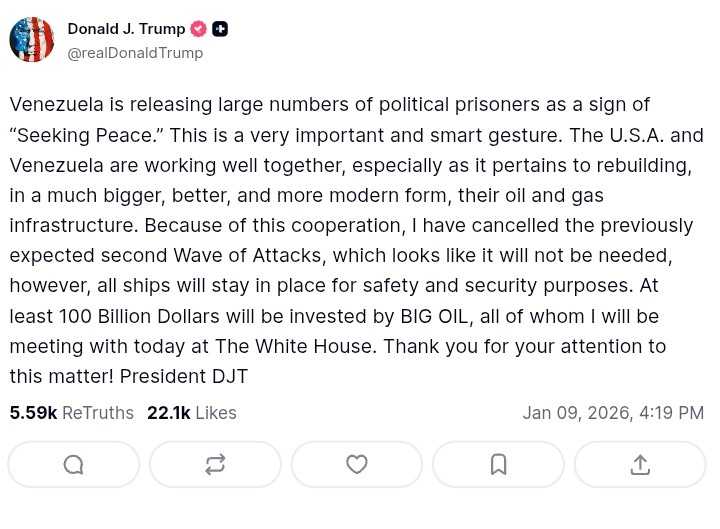Open the Jan 09, 2026 timestamp
The height and width of the screenshot is (529, 720).
612,413
